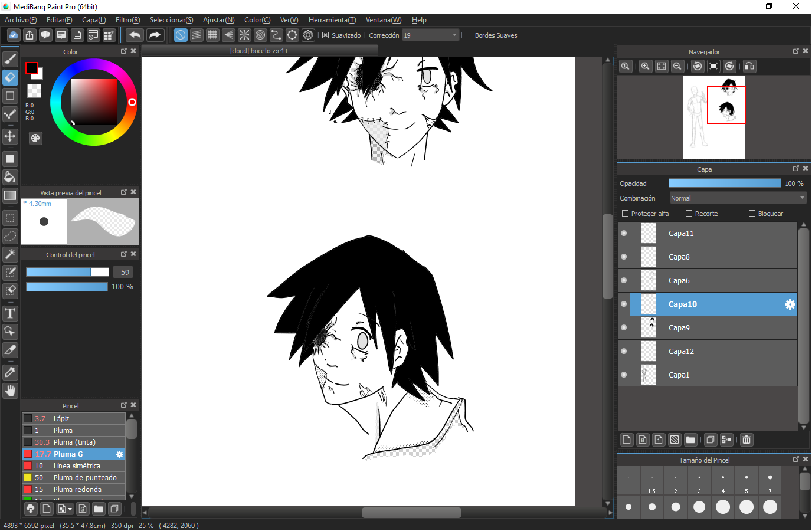Screen dimensions: 812x531
Task: Open the Combinación blend mode dropdown
Action: pos(738,198)
